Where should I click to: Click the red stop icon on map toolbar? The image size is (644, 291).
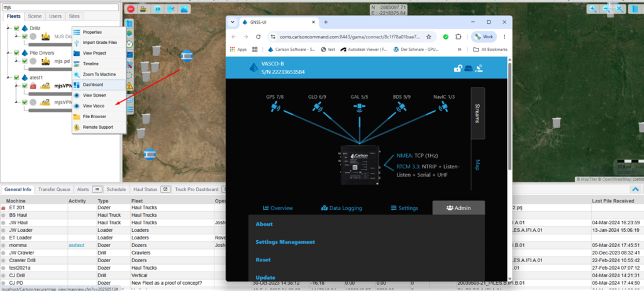(x=131, y=8)
